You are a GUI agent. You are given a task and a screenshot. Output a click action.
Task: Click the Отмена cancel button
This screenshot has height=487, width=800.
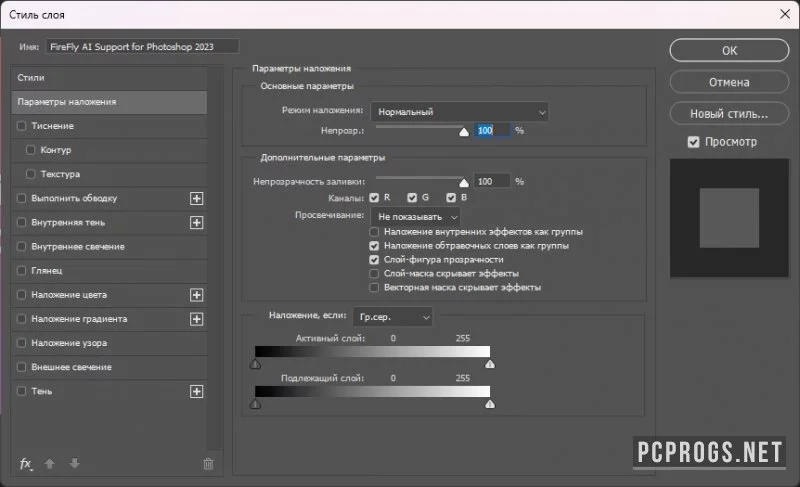[x=729, y=82]
